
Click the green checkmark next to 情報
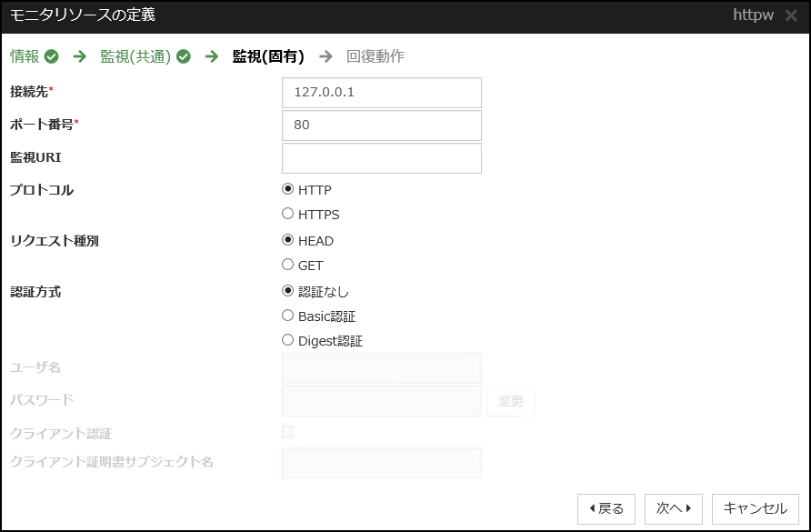click(x=51, y=56)
